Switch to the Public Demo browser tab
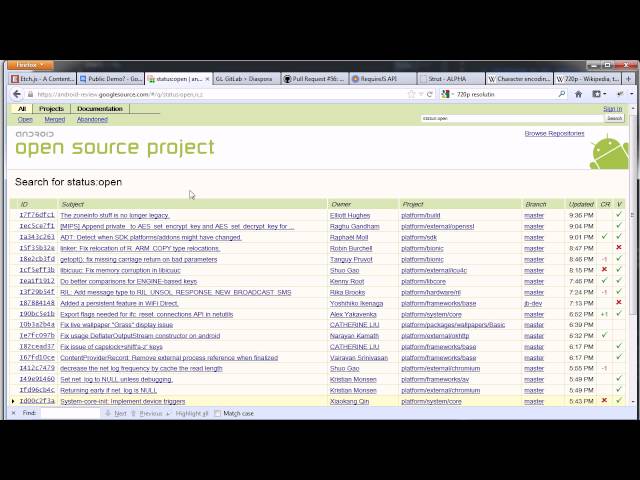The height and width of the screenshot is (480, 640). (111, 79)
